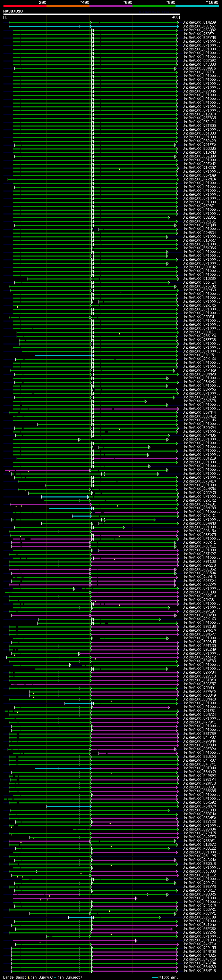Choose the UniRef100_Q6P1A9 entry
This screenshot has height=980, width=222.
tap(199, 175)
